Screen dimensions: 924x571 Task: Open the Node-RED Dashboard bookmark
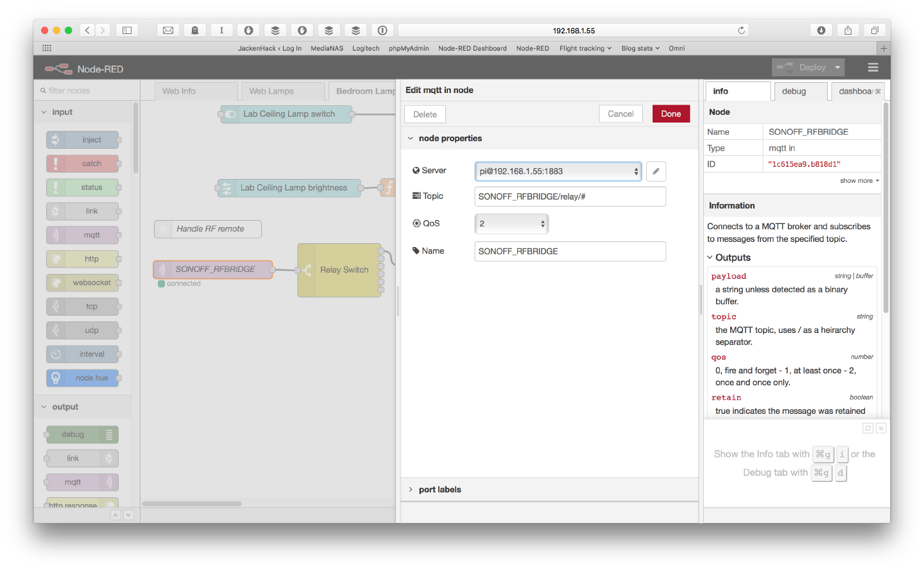(472, 48)
